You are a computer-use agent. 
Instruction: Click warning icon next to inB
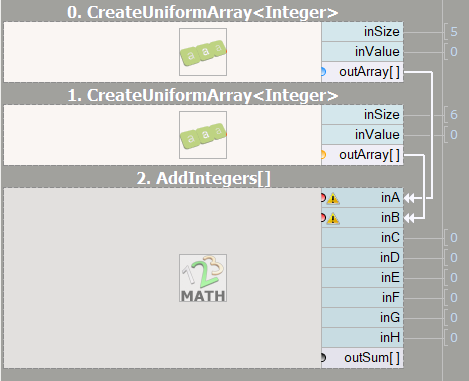click(333, 219)
